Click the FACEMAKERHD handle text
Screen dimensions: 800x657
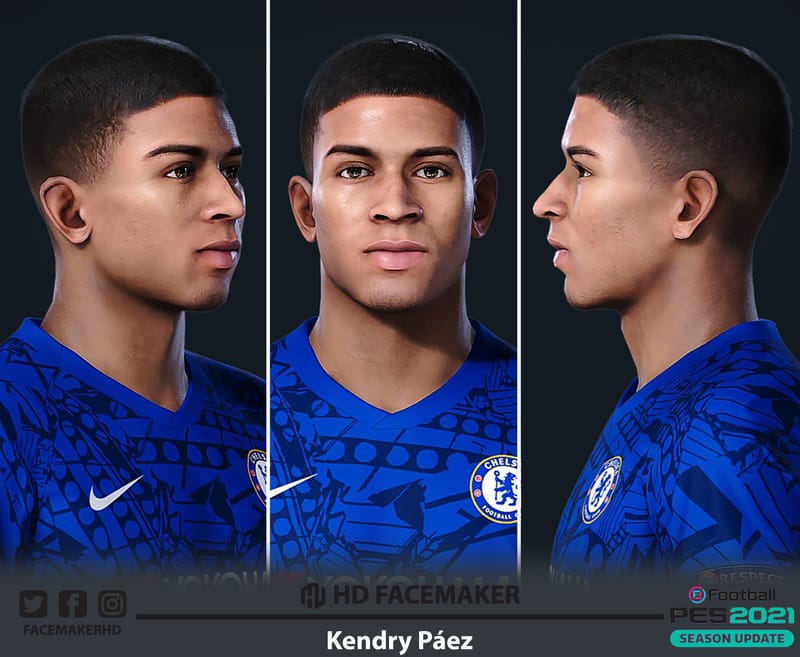point(72,630)
